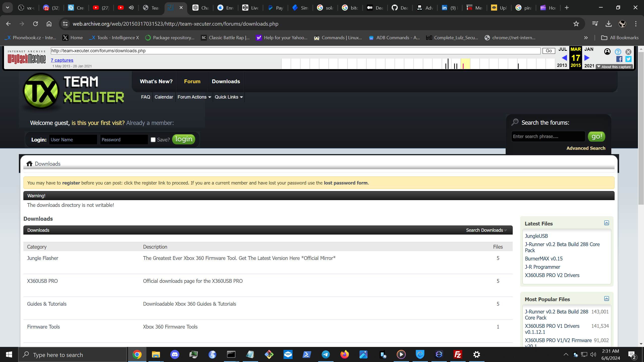Image resolution: width=644 pixels, height=362 pixels.
Task: Open What's New? nav tab
Action: tap(156, 81)
